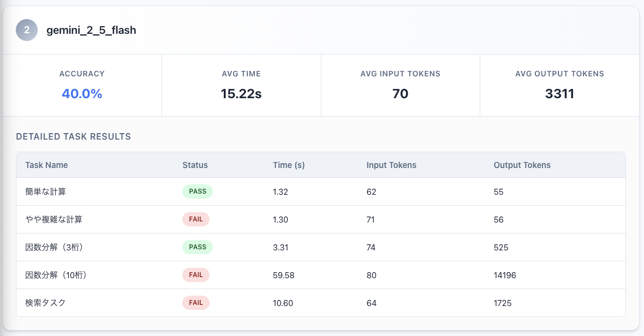Click FAIL badge for 検索タスク
The height and width of the screenshot is (336, 644).
[195, 303]
